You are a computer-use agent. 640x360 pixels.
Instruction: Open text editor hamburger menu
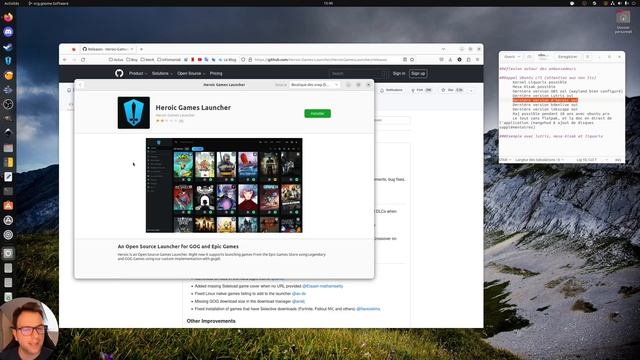pyautogui.click(x=588, y=57)
